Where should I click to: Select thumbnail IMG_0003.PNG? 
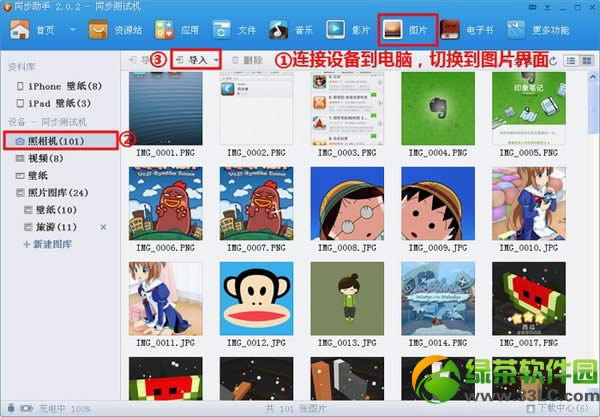347,109
